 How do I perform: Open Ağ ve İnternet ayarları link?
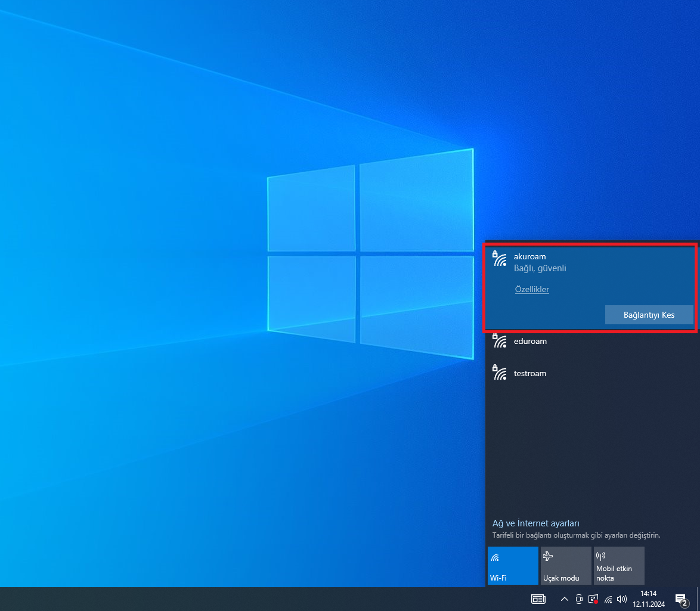[x=535, y=523]
